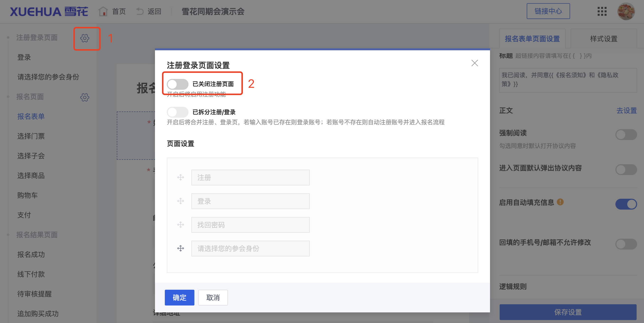Click the 首页 home icon
The width and height of the screenshot is (644, 323).
tap(103, 11)
